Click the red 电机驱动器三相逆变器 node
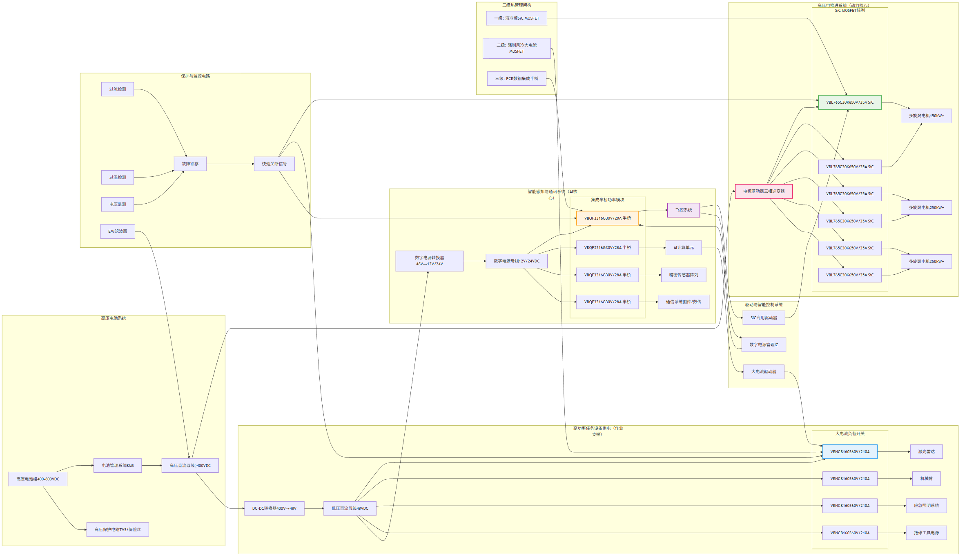Screen dimensions: 967x560 (x=764, y=191)
